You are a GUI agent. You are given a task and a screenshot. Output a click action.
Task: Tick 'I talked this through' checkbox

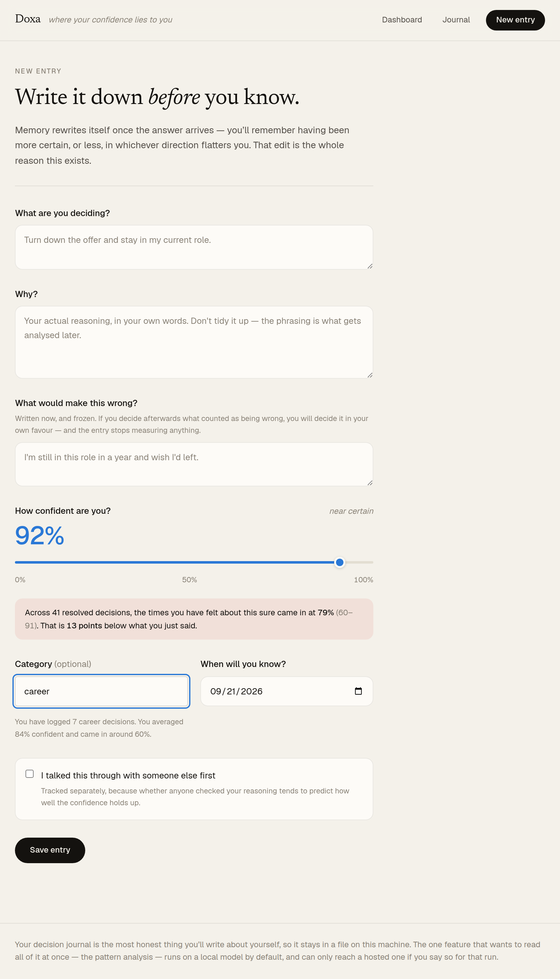pos(30,773)
